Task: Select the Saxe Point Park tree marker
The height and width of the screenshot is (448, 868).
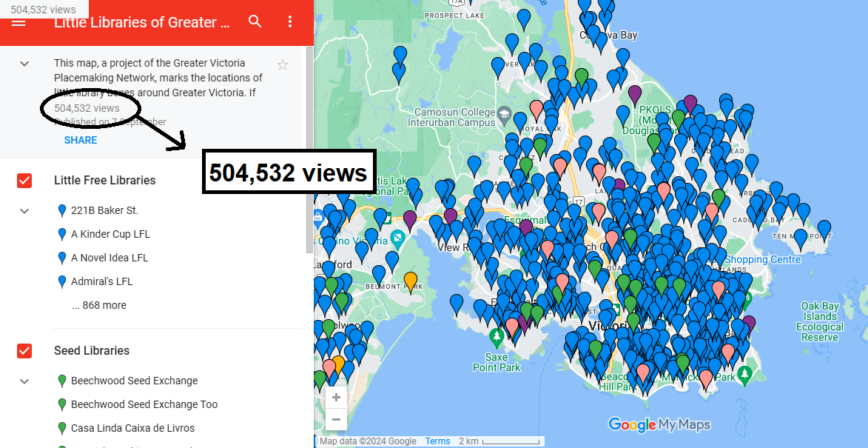Action: pos(497,336)
